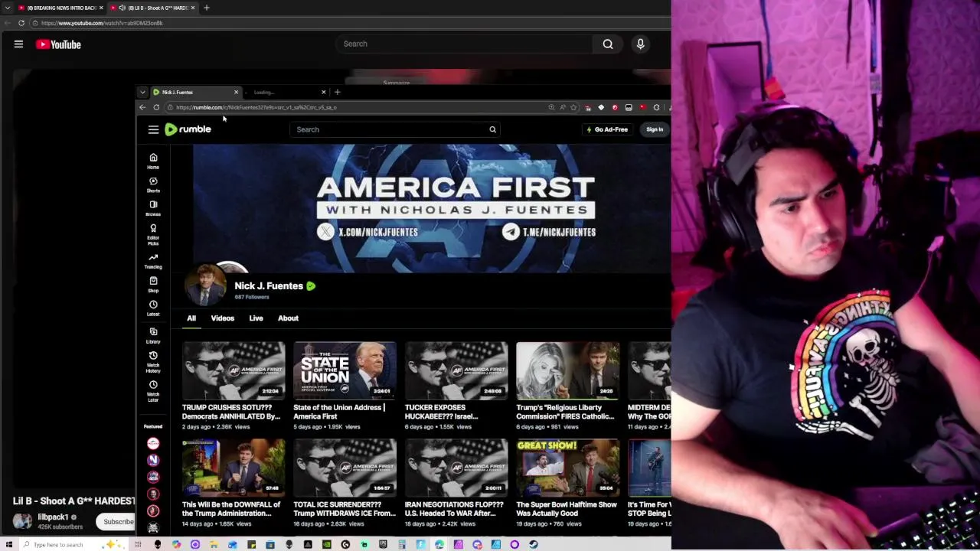Select the Videos tab on channel

point(223,318)
